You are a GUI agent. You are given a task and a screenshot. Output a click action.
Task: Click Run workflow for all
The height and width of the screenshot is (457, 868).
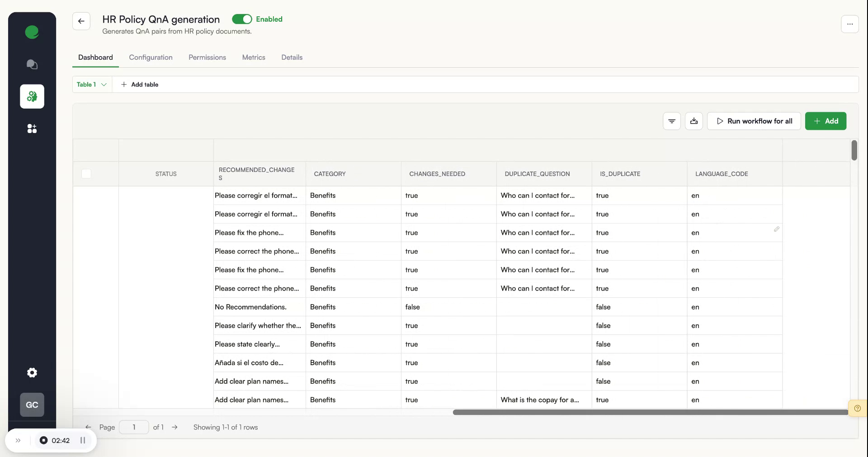click(x=754, y=121)
